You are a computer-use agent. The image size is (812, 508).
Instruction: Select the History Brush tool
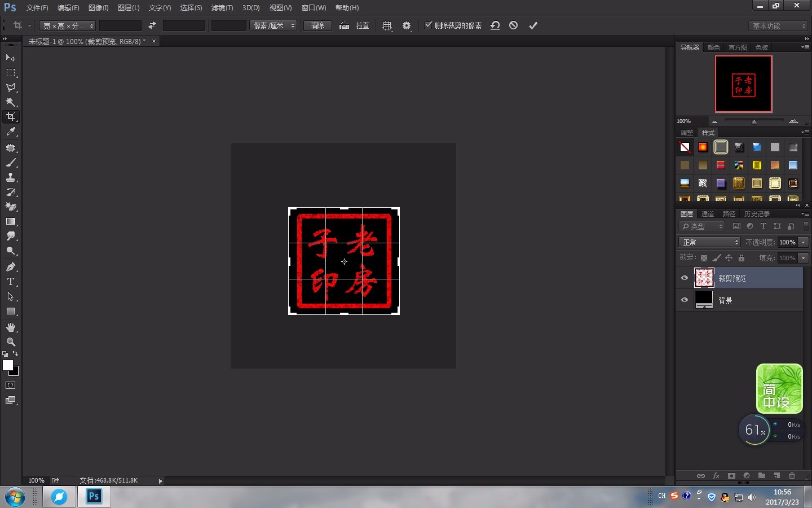click(x=11, y=192)
